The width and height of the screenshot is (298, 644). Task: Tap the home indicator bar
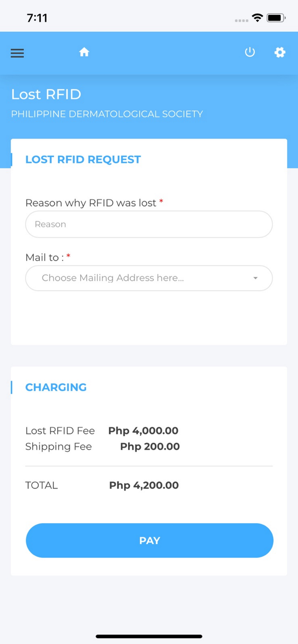coord(149,636)
